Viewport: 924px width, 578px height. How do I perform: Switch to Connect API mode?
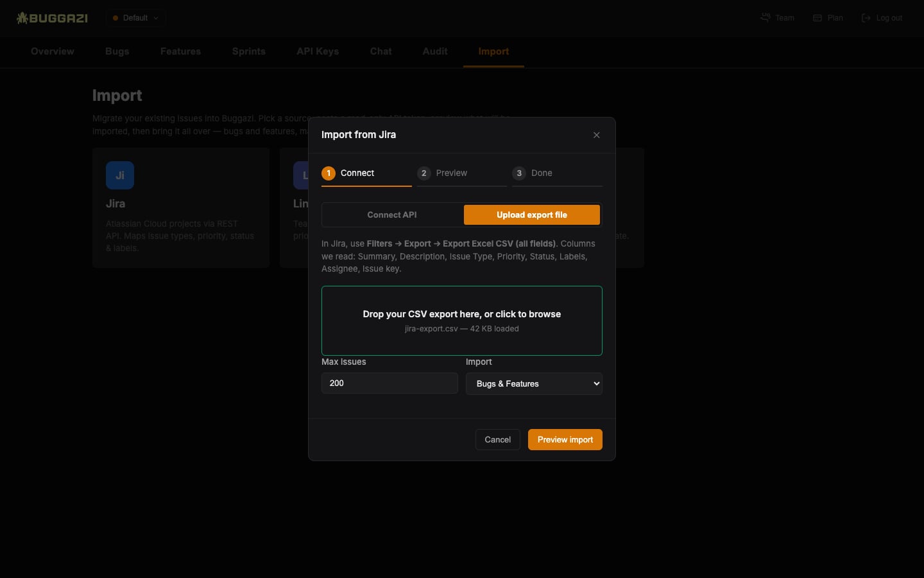[392, 215]
